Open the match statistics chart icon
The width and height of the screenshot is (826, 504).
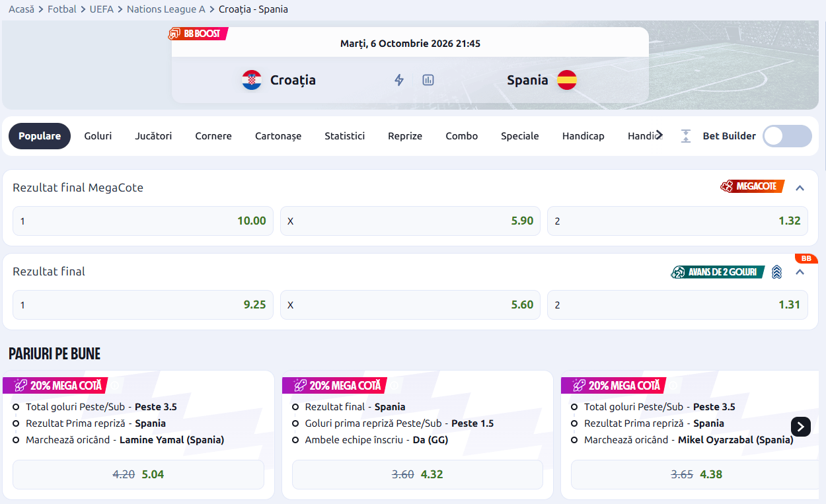tap(428, 80)
